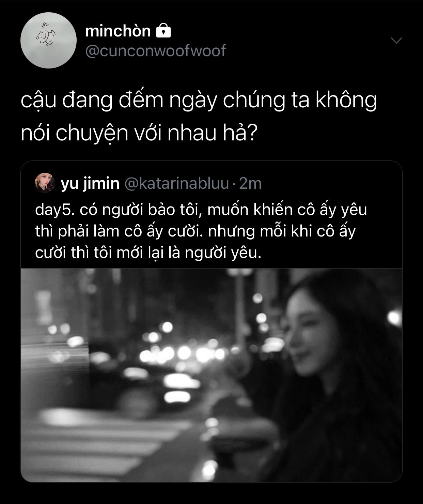Open the quoted tweet's second text line
The height and width of the screenshot is (504, 423).
pos(195,232)
